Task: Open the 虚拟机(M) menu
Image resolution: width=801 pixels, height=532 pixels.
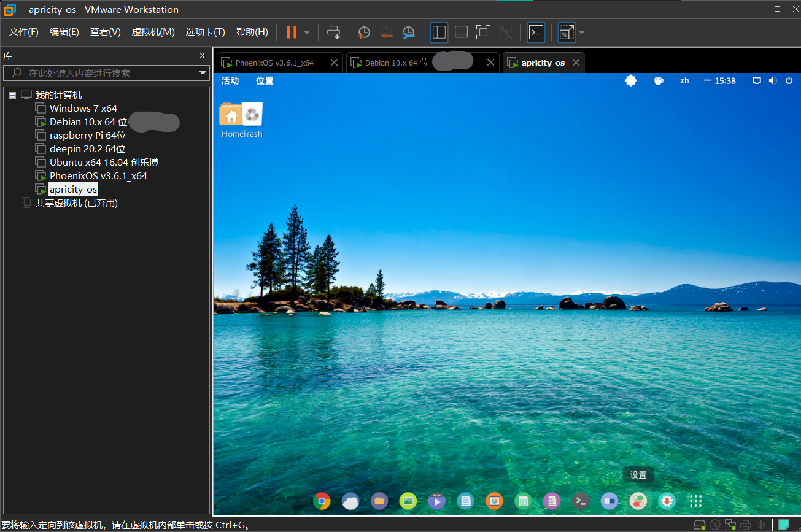Action: click(x=153, y=32)
